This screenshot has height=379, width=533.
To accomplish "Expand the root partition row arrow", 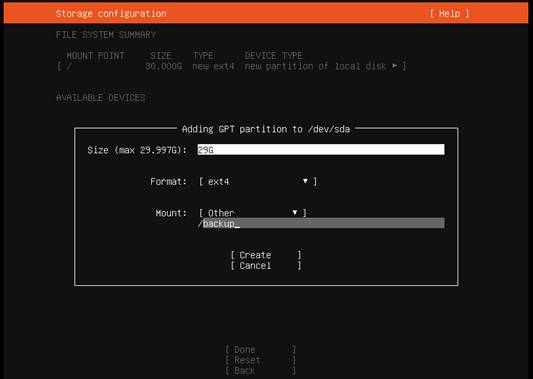I will click(394, 66).
